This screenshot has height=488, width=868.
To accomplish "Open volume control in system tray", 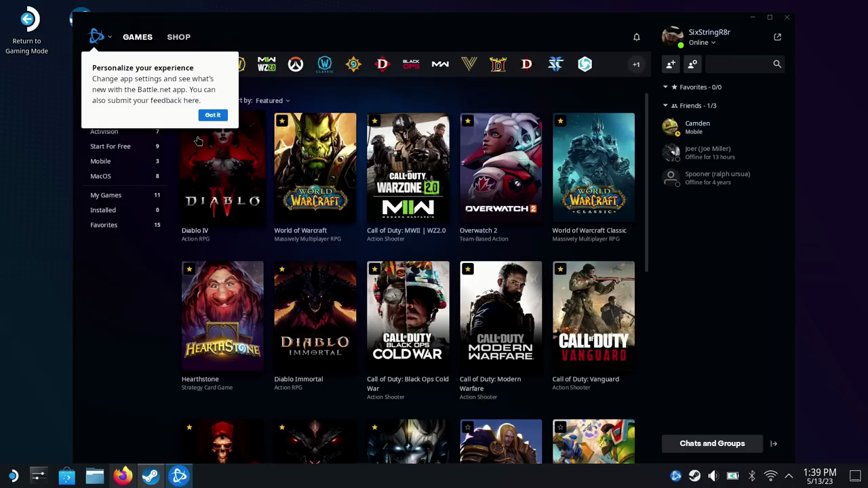I will (713, 476).
